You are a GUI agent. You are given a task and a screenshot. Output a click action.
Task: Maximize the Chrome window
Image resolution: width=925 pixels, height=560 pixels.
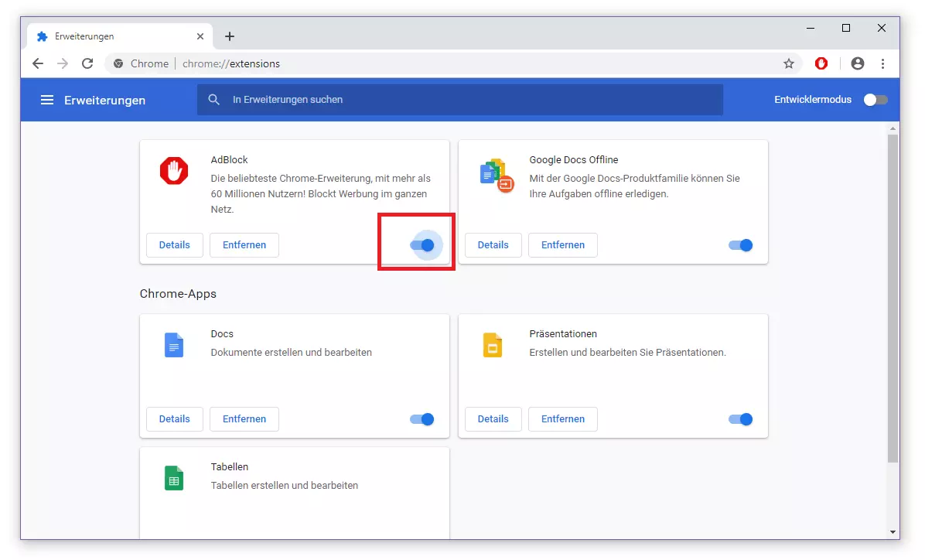coord(846,28)
